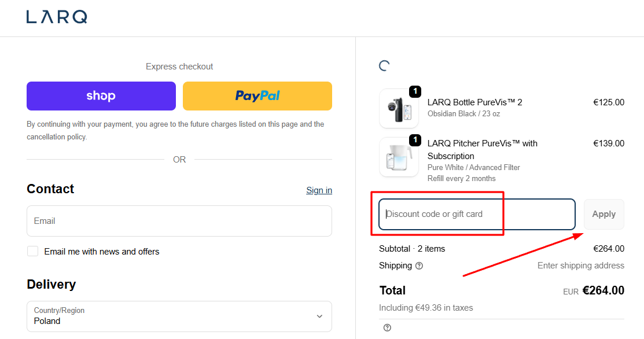
Task: Click the LARQ Bottle PureVis 2 product thumbnail
Action: click(399, 109)
